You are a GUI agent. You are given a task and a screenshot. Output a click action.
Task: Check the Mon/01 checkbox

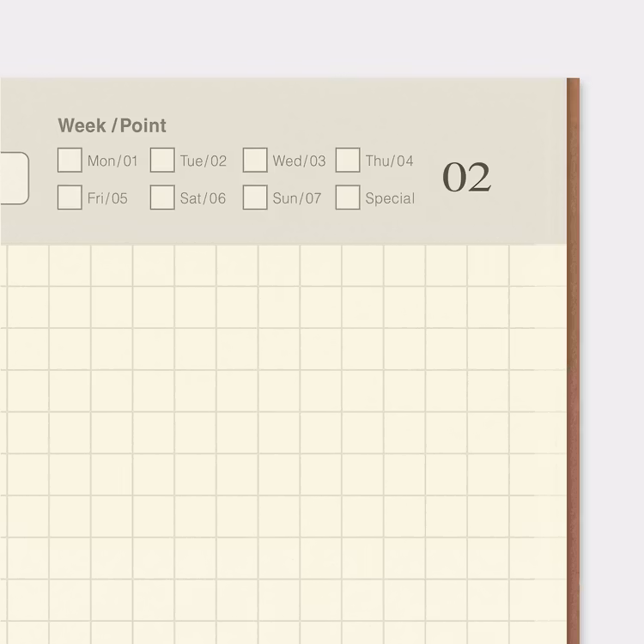pyautogui.click(x=70, y=161)
